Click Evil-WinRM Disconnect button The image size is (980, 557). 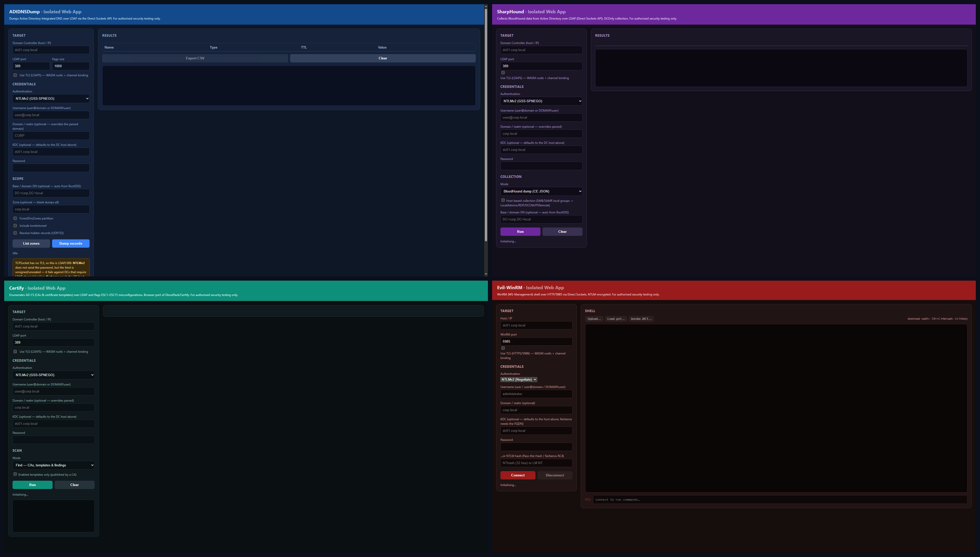click(555, 475)
